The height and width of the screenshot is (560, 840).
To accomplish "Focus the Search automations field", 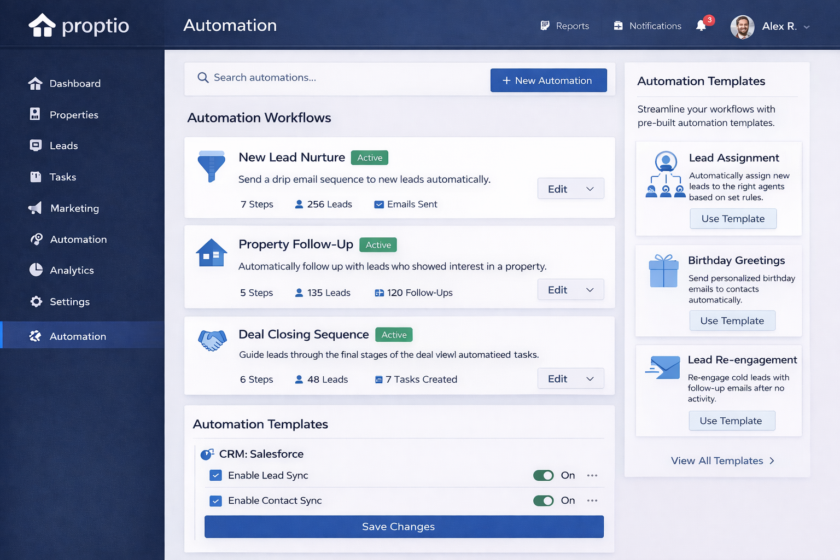I will [x=340, y=78].
